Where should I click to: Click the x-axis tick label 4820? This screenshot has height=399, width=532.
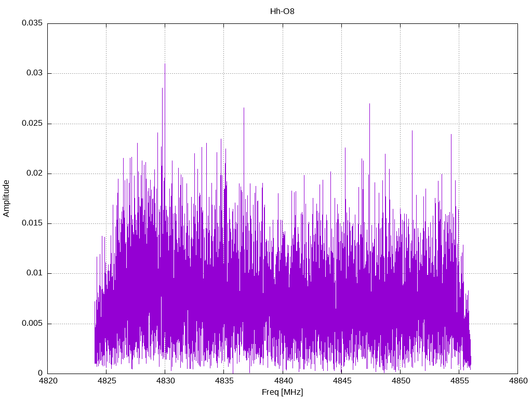click(x=48, y=381)
